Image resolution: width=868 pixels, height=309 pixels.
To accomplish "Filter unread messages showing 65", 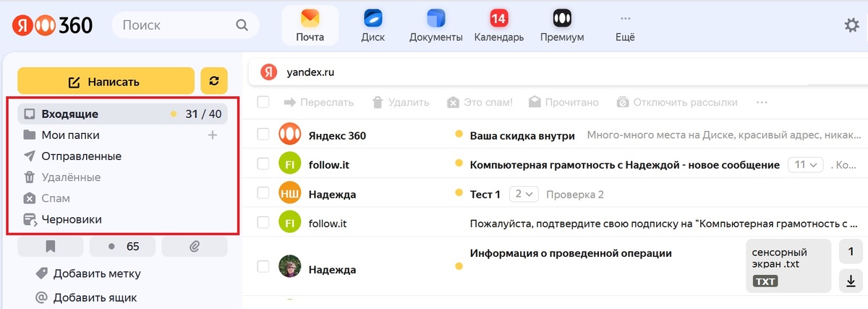I will point(122,247).
